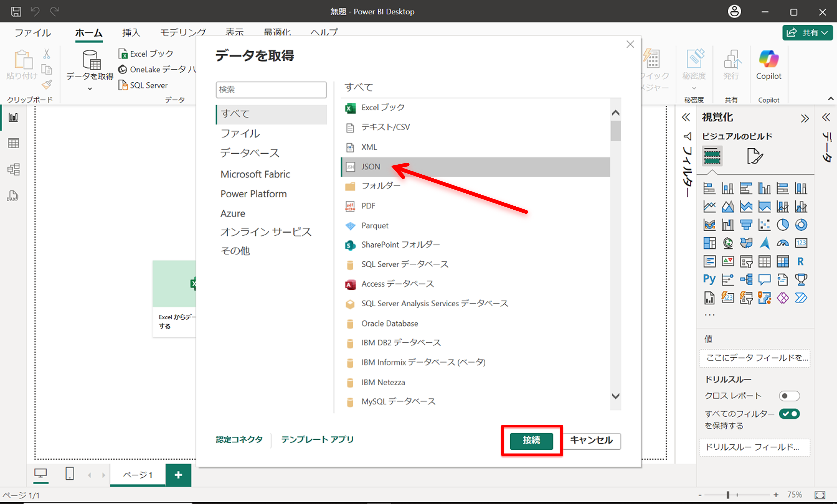This screenshot has width=837, height=504.
Task: Toggle the クロス レポート switch
Action: pos(789,396)
